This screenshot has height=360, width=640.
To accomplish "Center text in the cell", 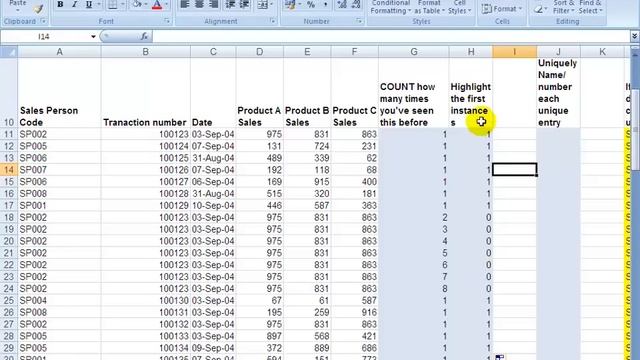I will point(199,5).
